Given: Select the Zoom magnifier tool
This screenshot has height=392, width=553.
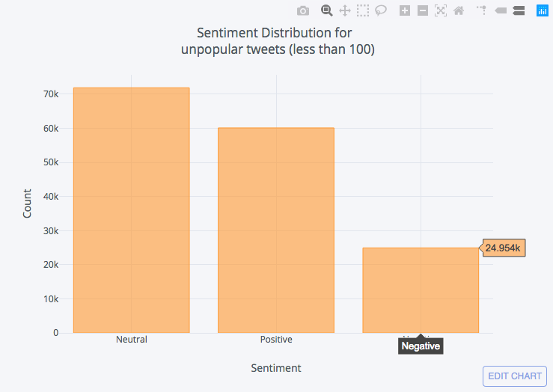Looking at the screenshot, I should (326, 10).
